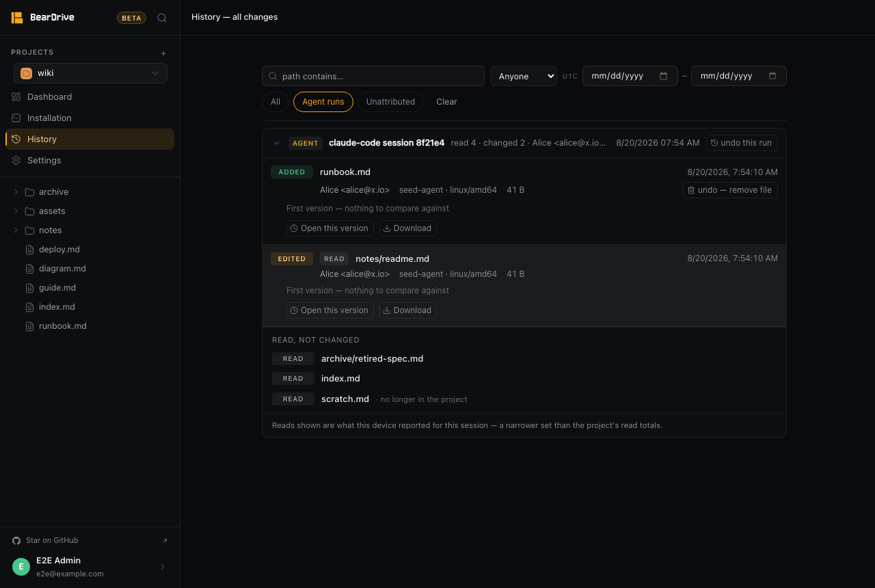Click the Installation terminal icon
This screenshot has height=588, width=875.
pos(16,118)
